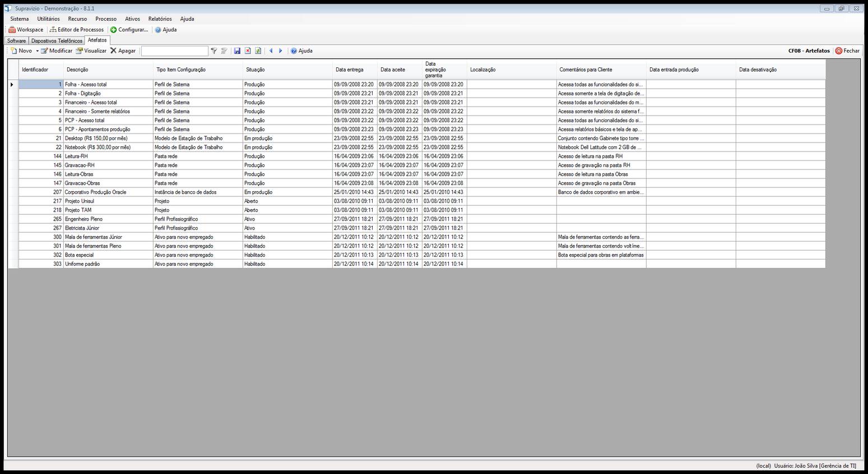This screenshot has height=474, width=868.
Task: Select 'Desktop (R$ 150,00 por mês)' cell
Action: point(108,139)
